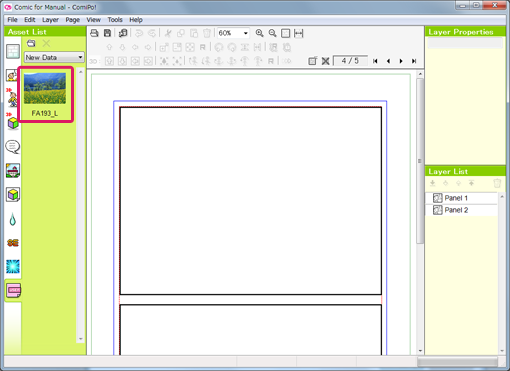The width and height of the screenshot is (510, 371).
Task: Select the User data asset category
Action: [13, 290]
